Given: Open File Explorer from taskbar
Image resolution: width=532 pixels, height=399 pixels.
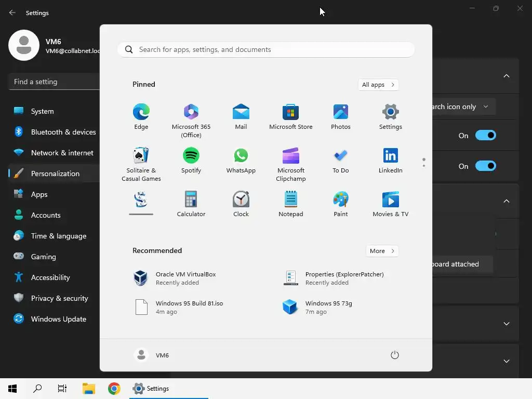Looking at the screenshot, I should click(88, 389).
